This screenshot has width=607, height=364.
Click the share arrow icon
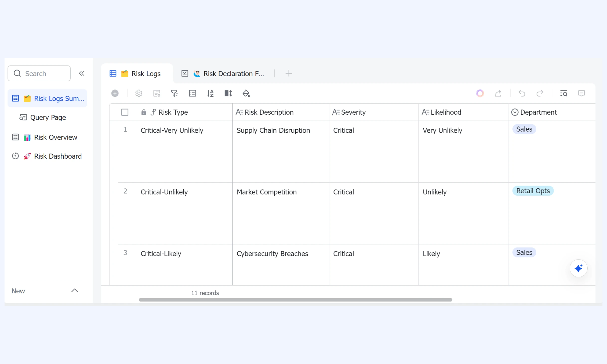click(x=498, y=93)
